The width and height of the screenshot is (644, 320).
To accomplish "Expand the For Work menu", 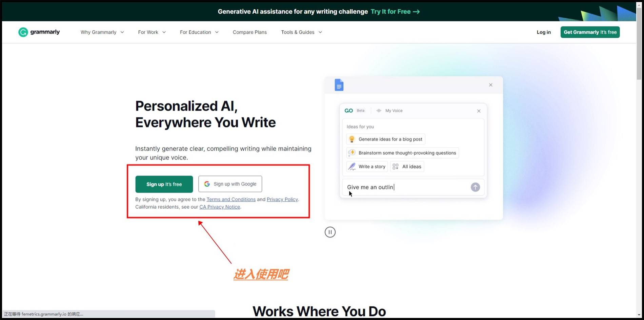I will tap(152, 32).
